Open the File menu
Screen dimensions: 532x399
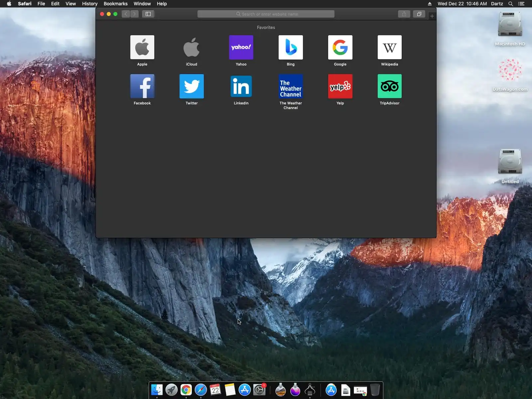[41, 4]
